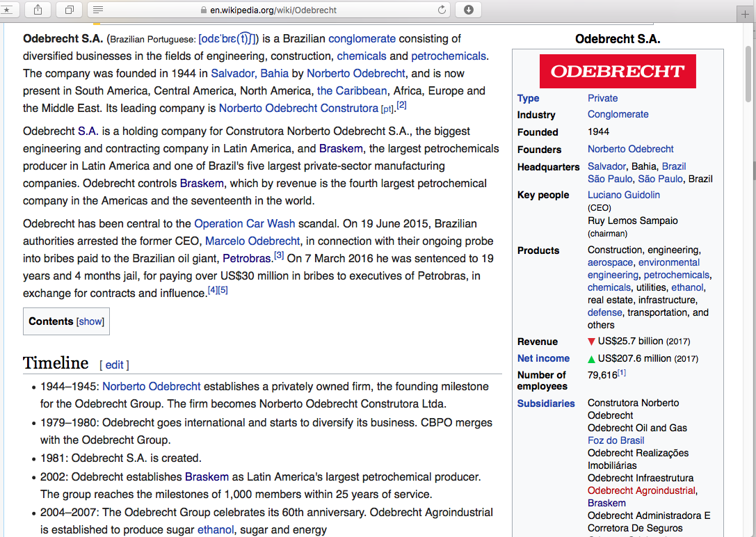
Task: Click the red Odebrecht logo image
Action: 618,71
